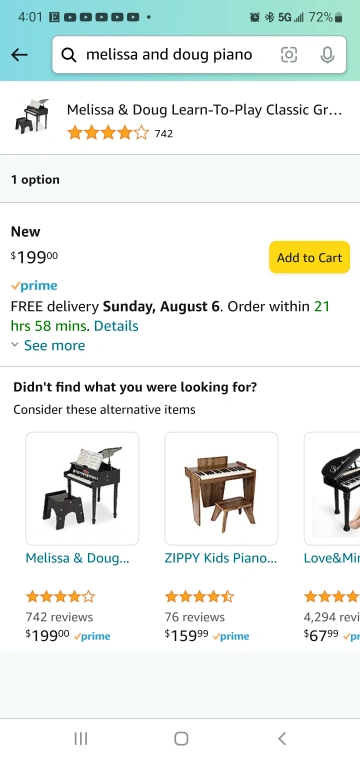Open delivery Details link

click(116, 326)
